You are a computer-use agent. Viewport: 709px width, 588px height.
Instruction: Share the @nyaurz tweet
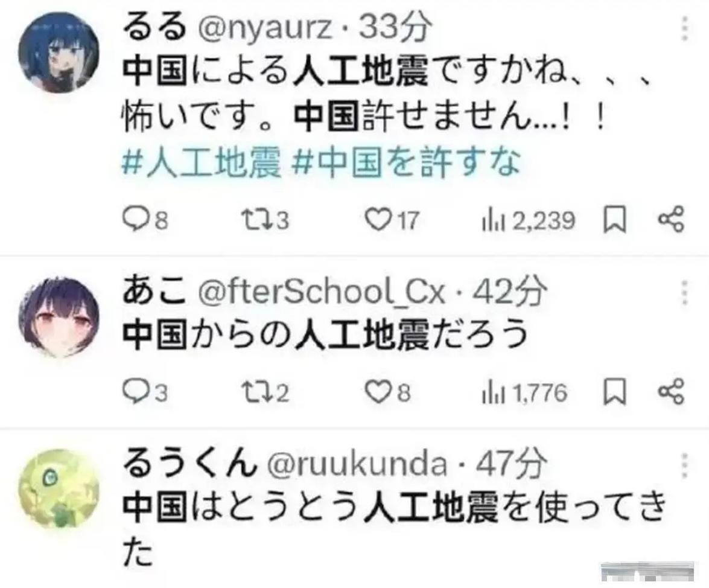(671, 220)
